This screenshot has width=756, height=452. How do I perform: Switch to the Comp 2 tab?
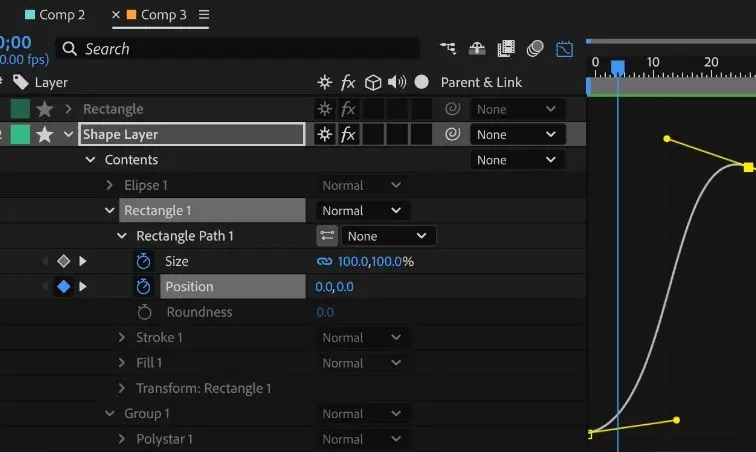coord(55,15)
